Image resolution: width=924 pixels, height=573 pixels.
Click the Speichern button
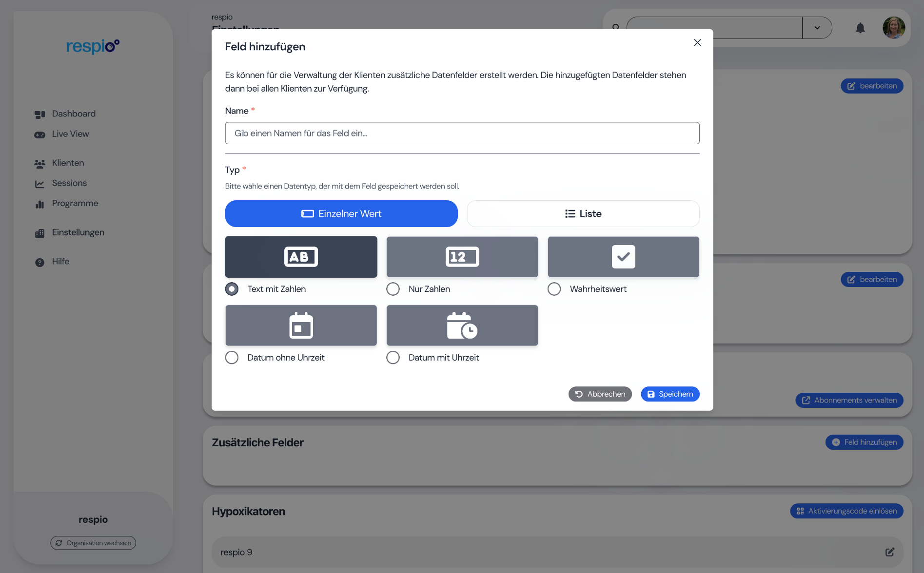(670, 394)
